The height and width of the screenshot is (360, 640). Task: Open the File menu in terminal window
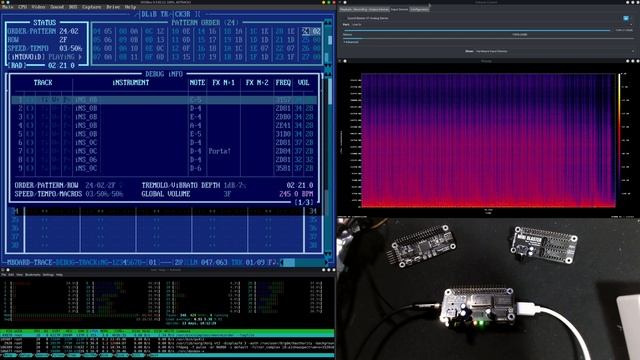pyautogui.click(x=3, y=275)
